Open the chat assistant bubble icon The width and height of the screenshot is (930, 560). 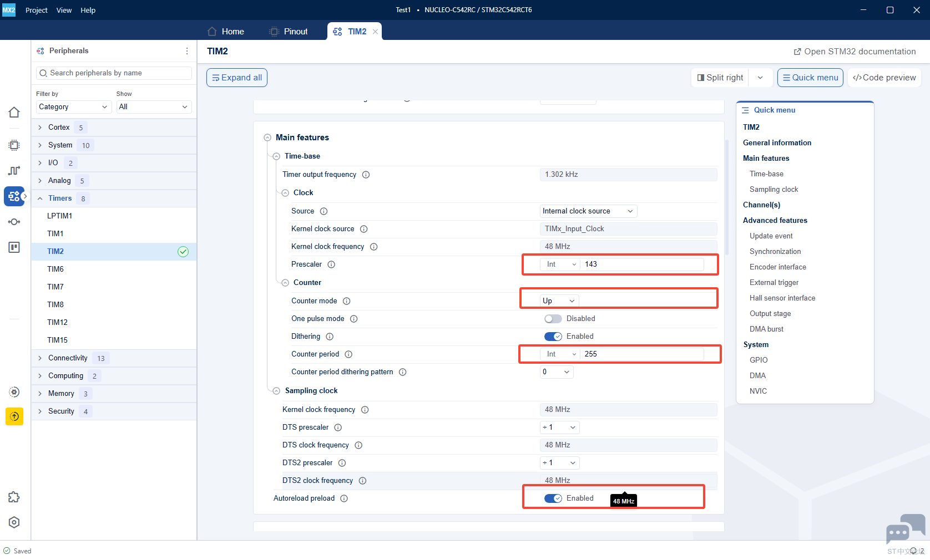tap(906, 528)
